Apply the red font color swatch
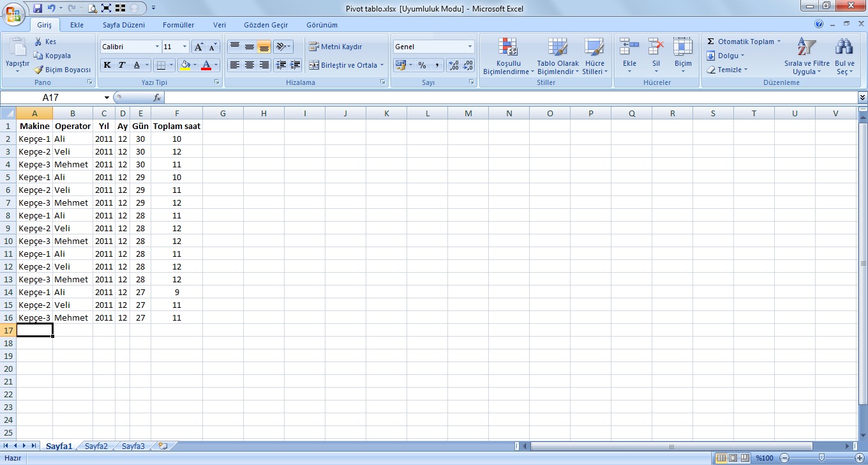Image resolution: width=868 pixels, height=465 pixels. 206,65
